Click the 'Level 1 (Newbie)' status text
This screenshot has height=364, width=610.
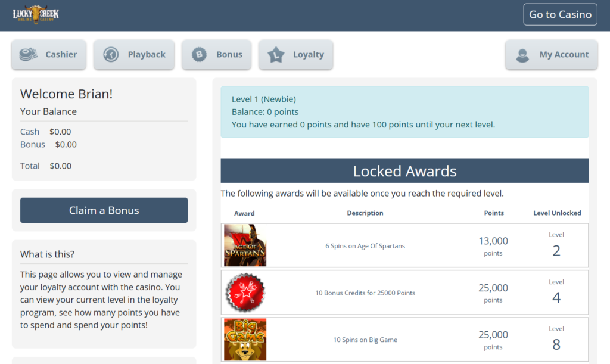(264, 99)
